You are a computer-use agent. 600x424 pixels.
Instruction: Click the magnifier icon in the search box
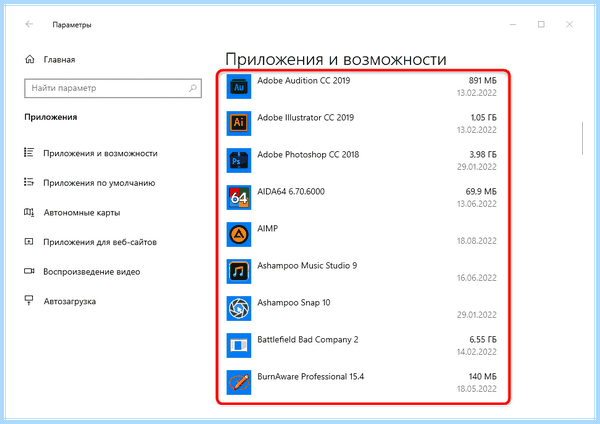click(192, 88)
